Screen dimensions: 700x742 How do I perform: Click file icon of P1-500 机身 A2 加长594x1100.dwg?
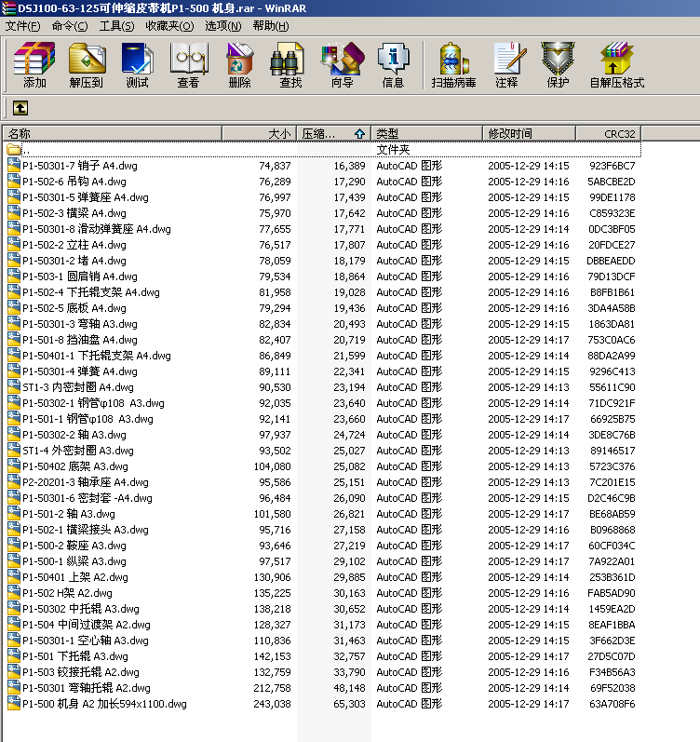point(14,704)
